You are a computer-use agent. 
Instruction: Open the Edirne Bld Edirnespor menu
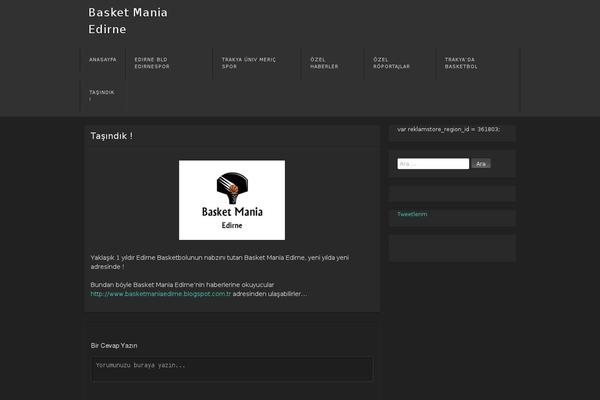[152, 63]
